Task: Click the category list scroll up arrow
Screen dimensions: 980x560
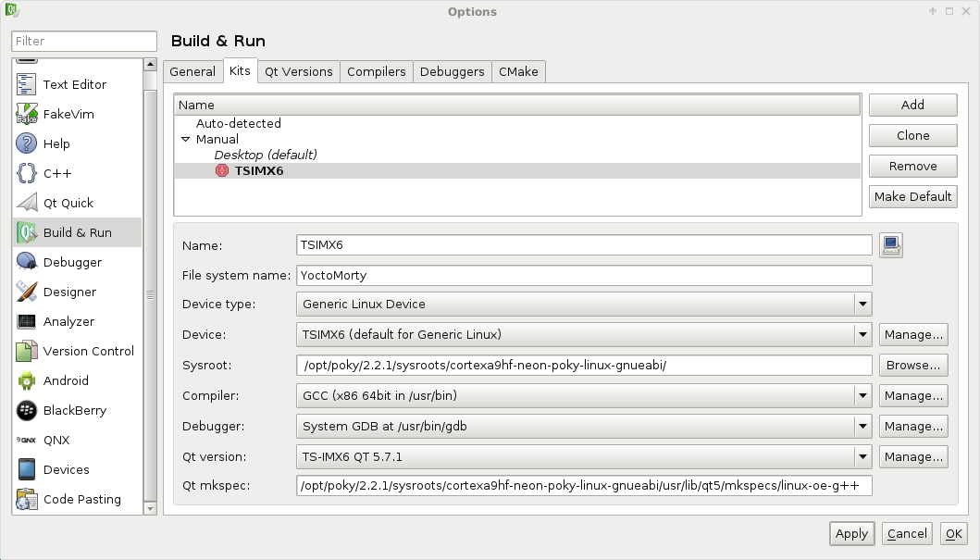Action: coord(150,65)
